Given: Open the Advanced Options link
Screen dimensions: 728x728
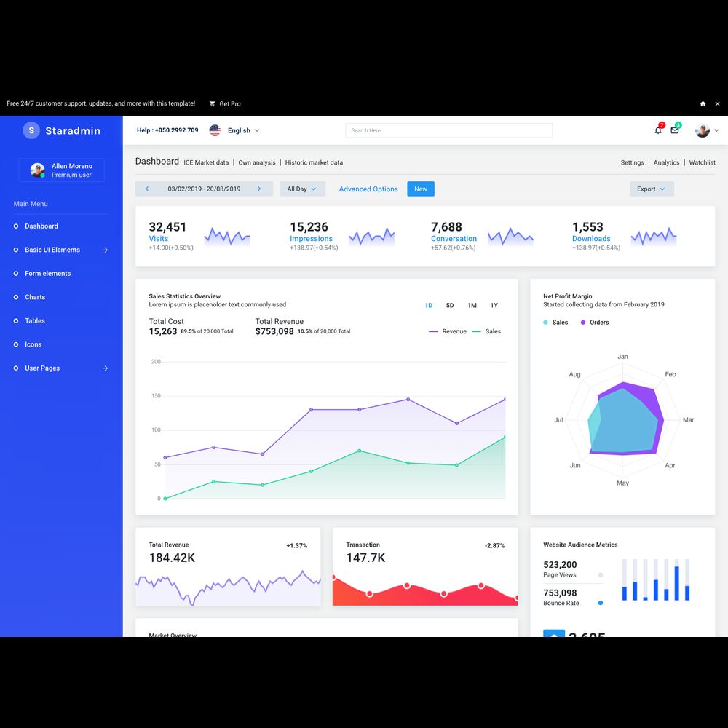Looking at the screenshot, I should [368, 189].
